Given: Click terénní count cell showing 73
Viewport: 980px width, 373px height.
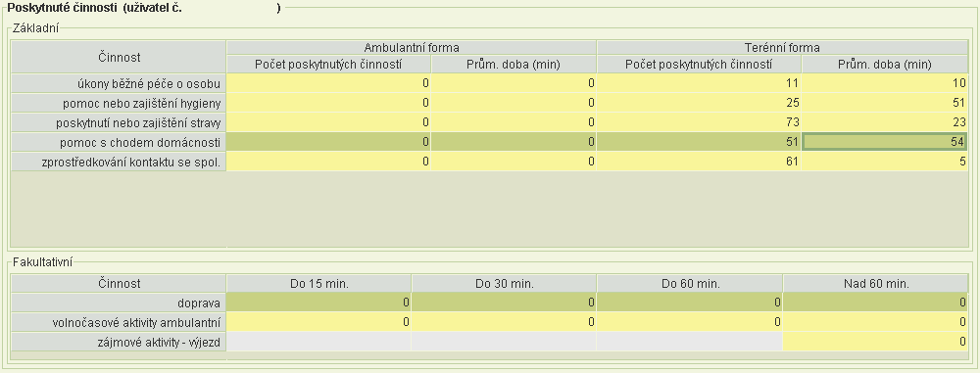Looking at the screenshot, I should pos(699,122).
